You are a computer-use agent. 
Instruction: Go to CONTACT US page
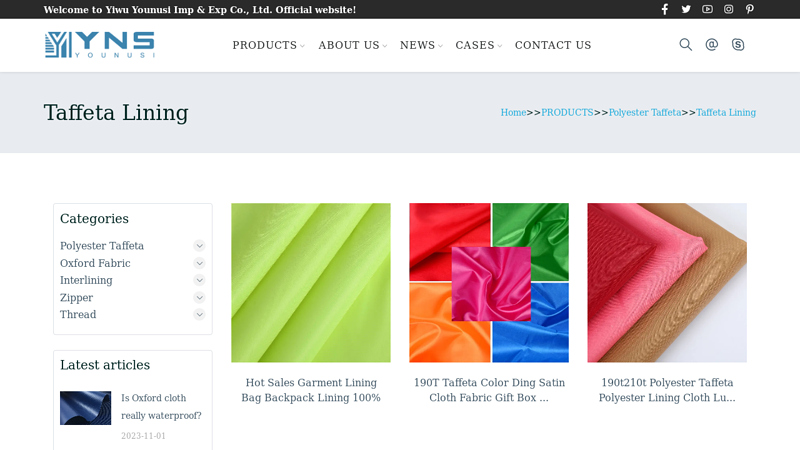[x=553, y=45]
